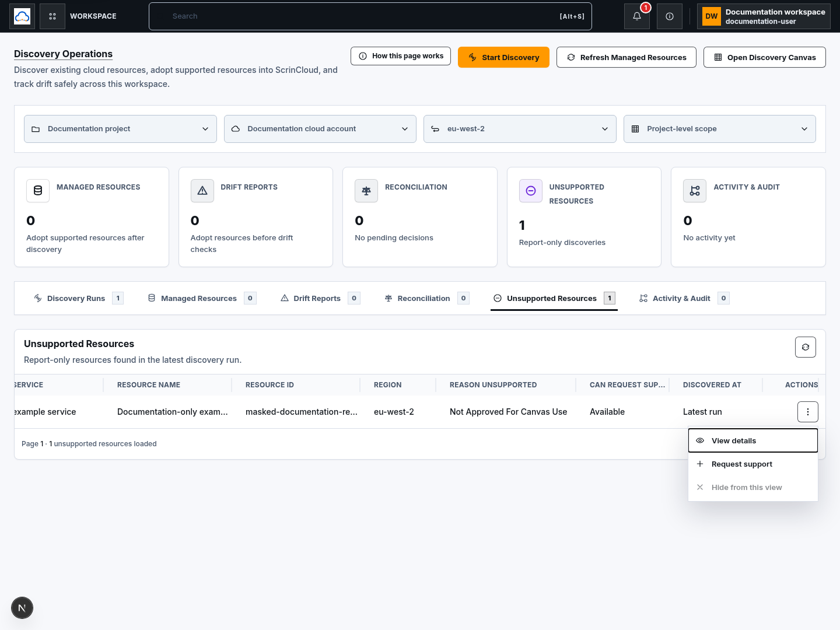Open Discovery Canvas button

pyautogui.click(x=765, y=57)
